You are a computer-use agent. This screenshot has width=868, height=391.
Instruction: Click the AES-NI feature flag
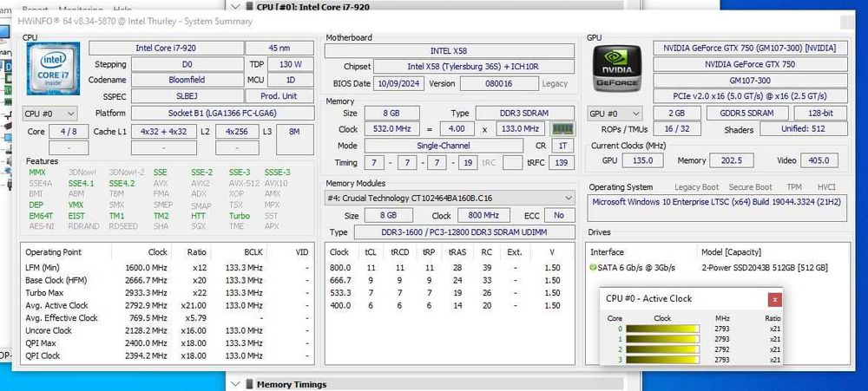[42, 226]
